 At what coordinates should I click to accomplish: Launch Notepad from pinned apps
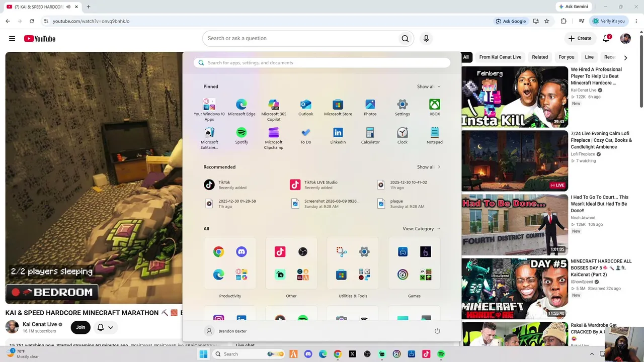pyautogui.click(x=435, y=136)
